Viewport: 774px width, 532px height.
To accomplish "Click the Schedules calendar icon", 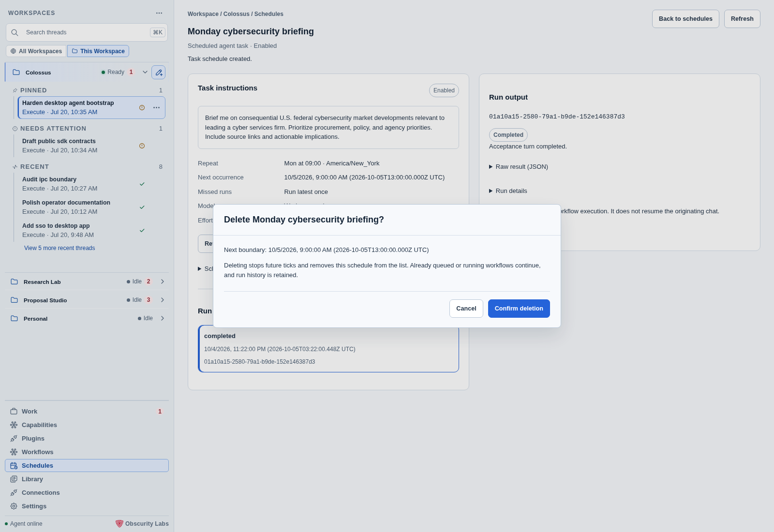I will (14, 466).
